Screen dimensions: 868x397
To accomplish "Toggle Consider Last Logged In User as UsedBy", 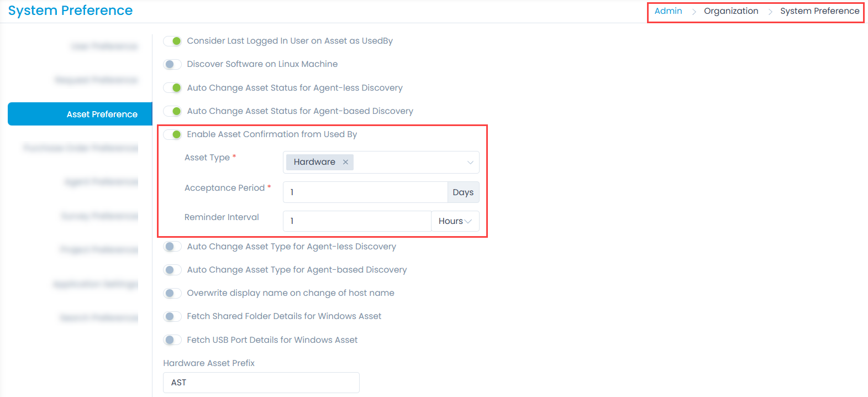I will tap(172, 41).
